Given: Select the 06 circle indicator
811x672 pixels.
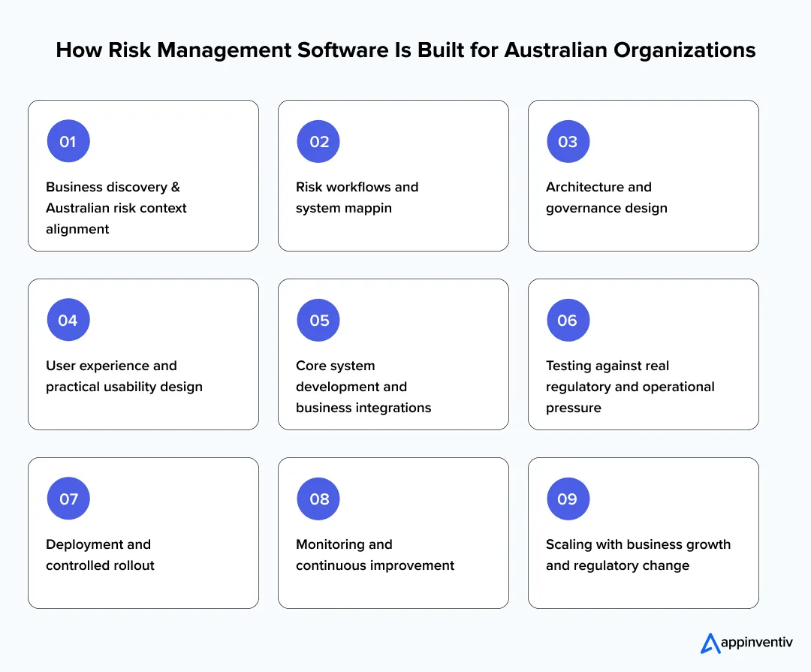Looking at the screenshot, I should [x=568, y=319].
